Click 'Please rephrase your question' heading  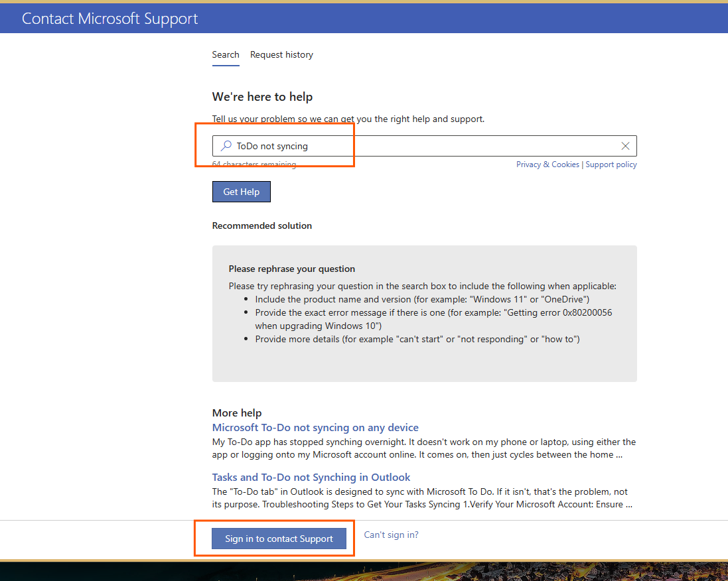291,269
